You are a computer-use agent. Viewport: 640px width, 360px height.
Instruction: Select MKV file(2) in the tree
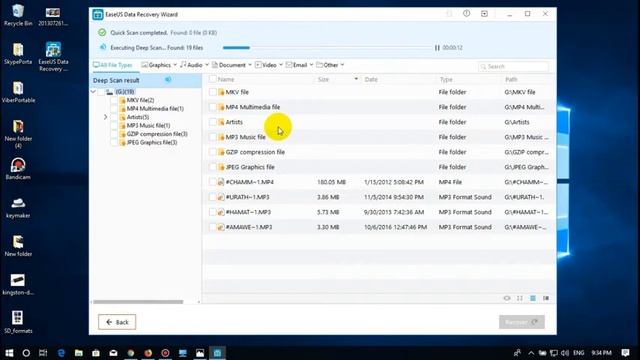[140, 100]
